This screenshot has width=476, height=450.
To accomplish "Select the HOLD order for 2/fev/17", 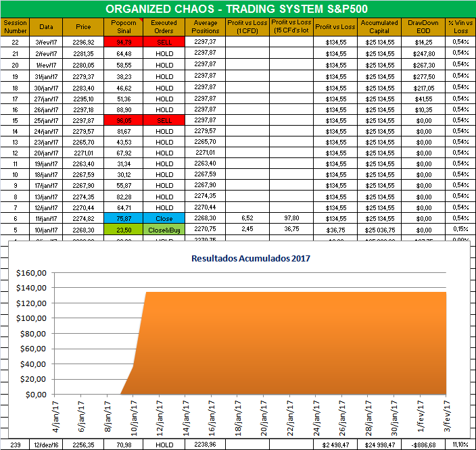I will pyautogui.click(x=164, y=53).
